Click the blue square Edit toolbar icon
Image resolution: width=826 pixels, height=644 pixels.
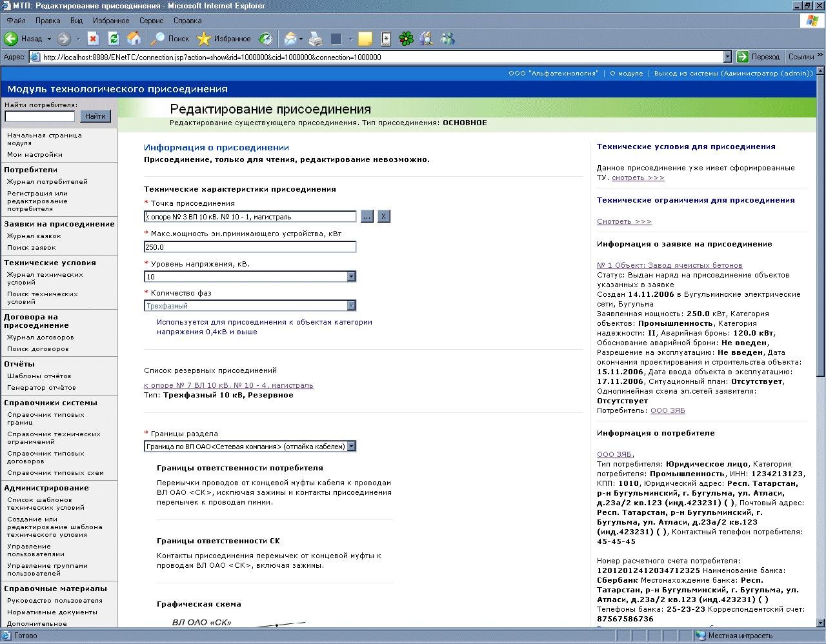336,39
